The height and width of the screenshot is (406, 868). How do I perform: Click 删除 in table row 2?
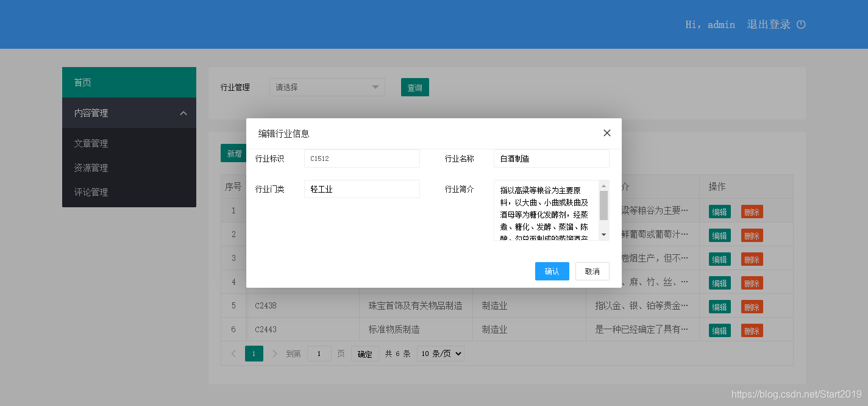point(752,235)
